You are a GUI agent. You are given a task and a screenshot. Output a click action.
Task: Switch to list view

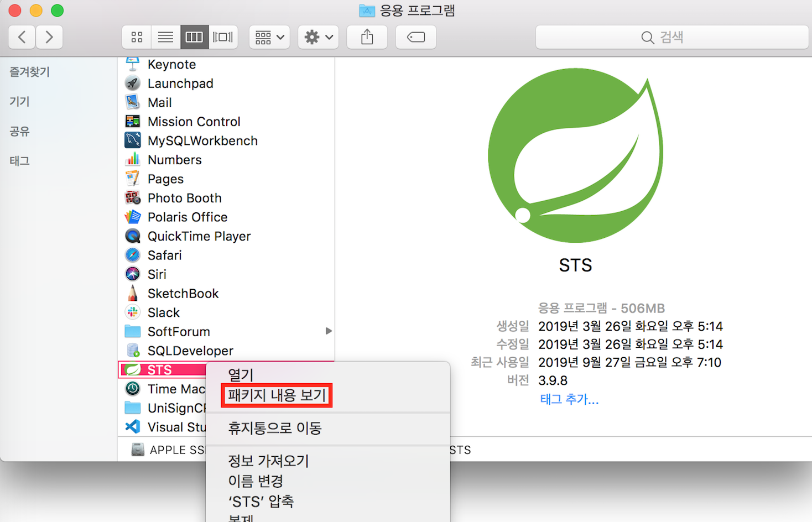pyautogui.click(x=165, y=37)
